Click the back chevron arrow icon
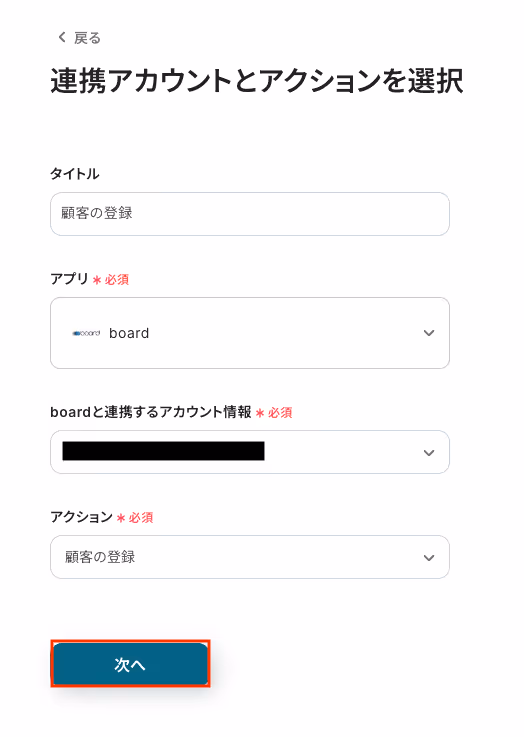This screenshot has width=524, height=737. [62, 38]
